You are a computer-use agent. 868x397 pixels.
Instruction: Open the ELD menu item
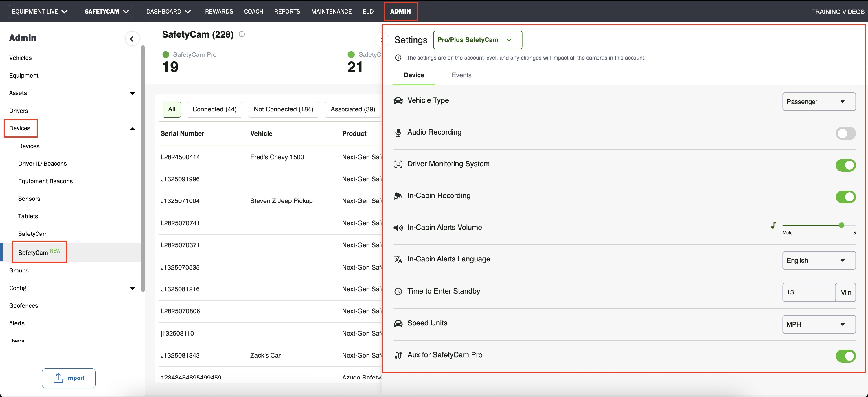[368, 12]
